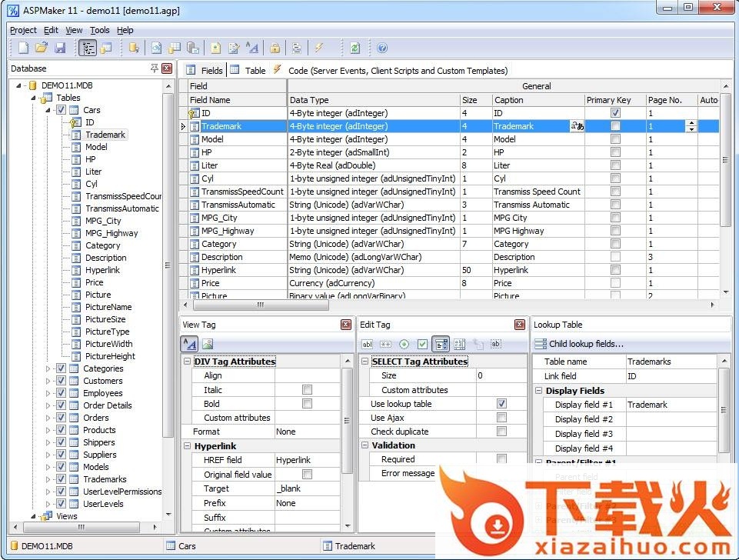Switch to the Table tab
739x560 pixels.
coord(248,70)
